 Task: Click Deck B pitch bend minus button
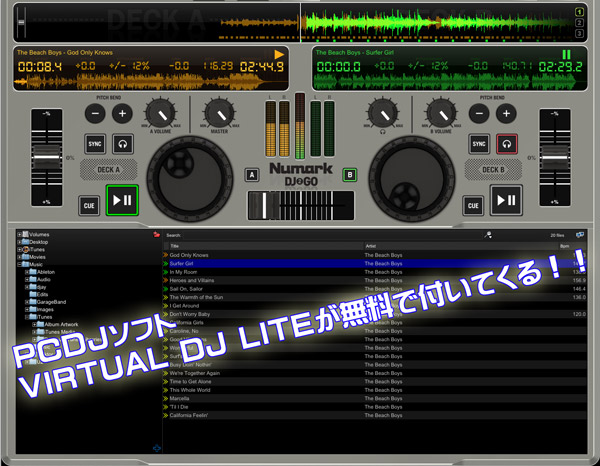pyautogui.click(x=479, y=114)
